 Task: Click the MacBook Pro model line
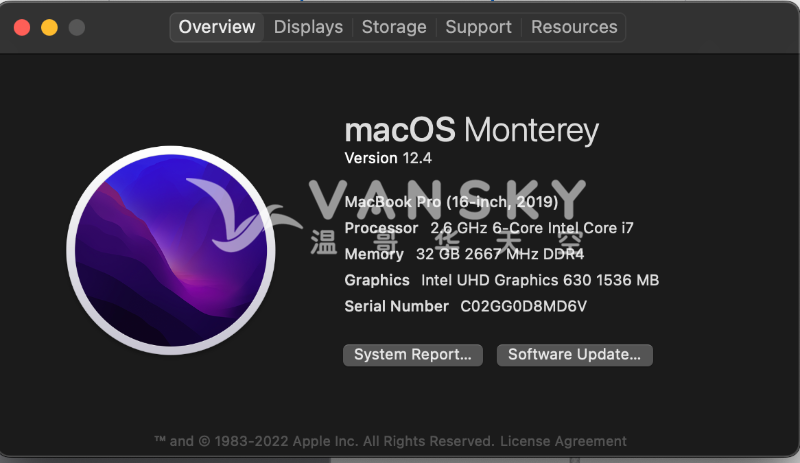tap(452, 202)
